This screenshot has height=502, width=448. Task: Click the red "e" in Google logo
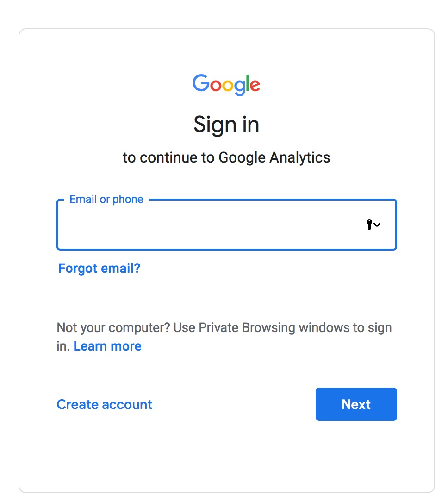[256, 86]
